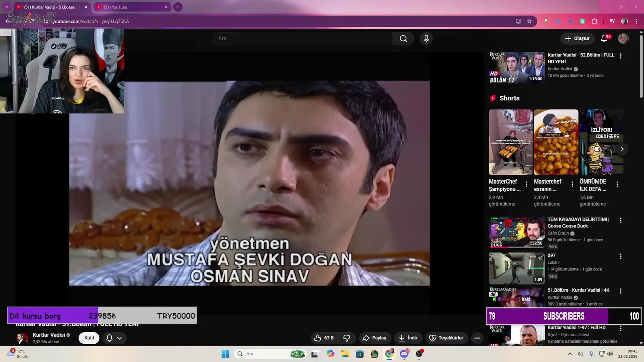Screen dimensions: 644x362
Task: Open the Chrome extensions puzzle icon
Action: (595, 21)
